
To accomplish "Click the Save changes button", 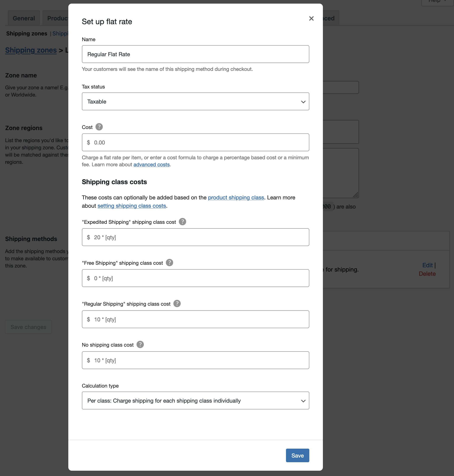I will 28,327.
